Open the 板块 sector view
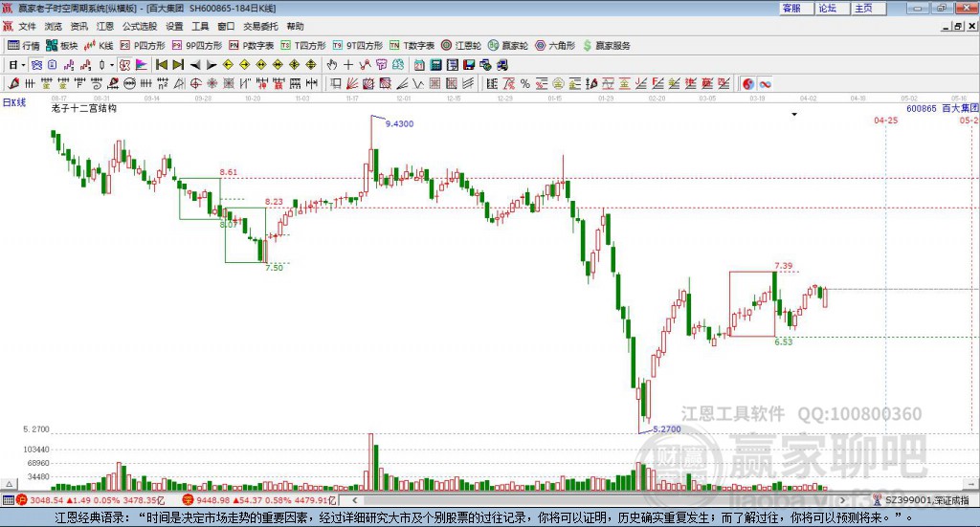980x527 pixels. tap(61, 46)
